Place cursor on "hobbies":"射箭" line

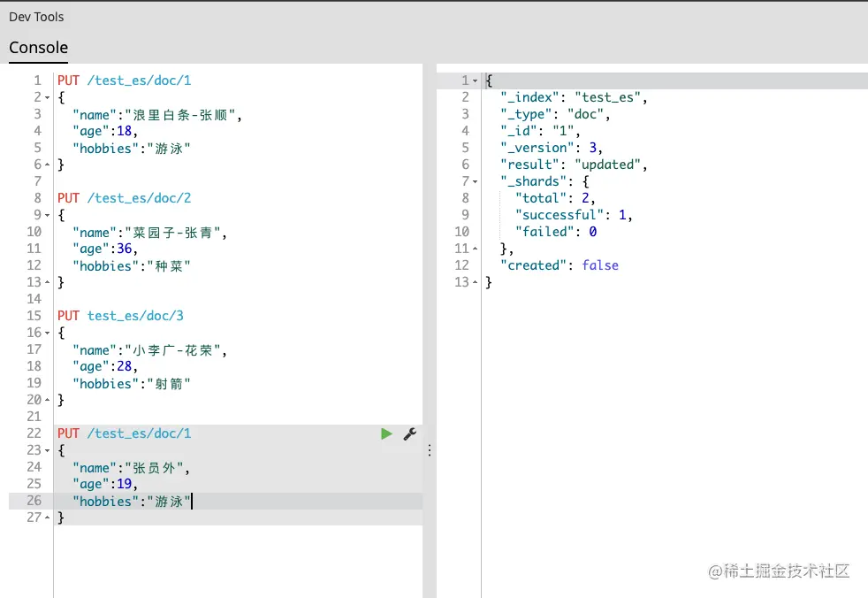click(131, 384)
